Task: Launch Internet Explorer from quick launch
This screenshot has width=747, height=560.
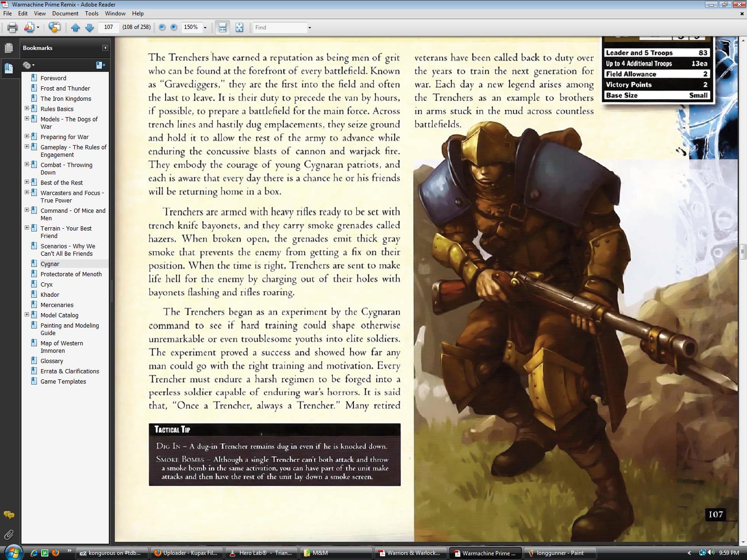Action: (34, 553)
